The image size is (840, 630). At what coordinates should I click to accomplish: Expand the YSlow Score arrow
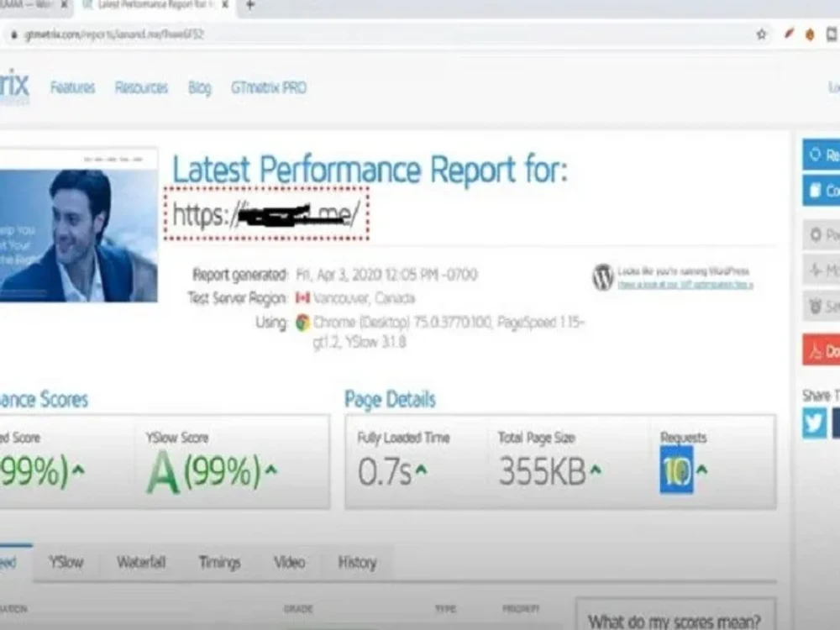coord(271,470)
